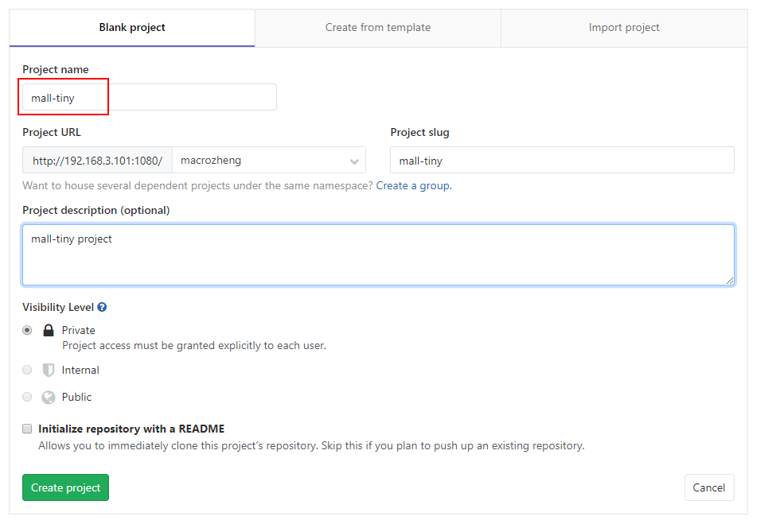Image resolution: width=776 pixels, height=532 pixels.
Task: Click the Visibility Level help icon
Action: (102, 307)
